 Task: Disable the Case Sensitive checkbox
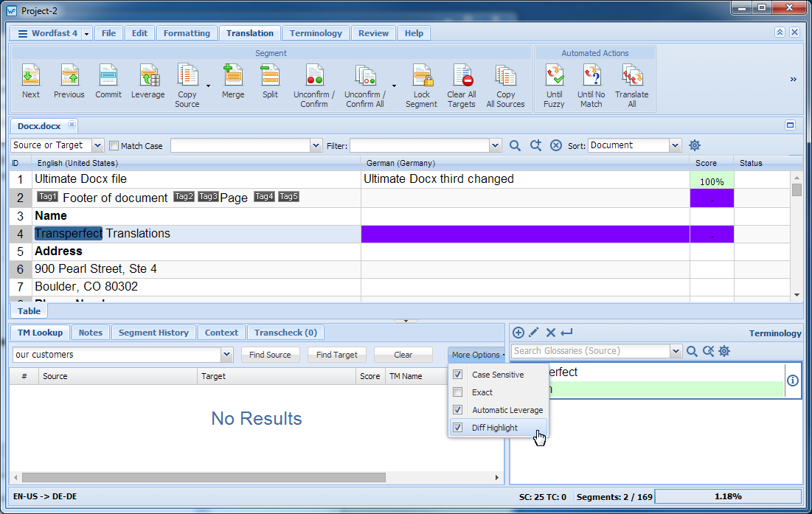tap(458, 375)
